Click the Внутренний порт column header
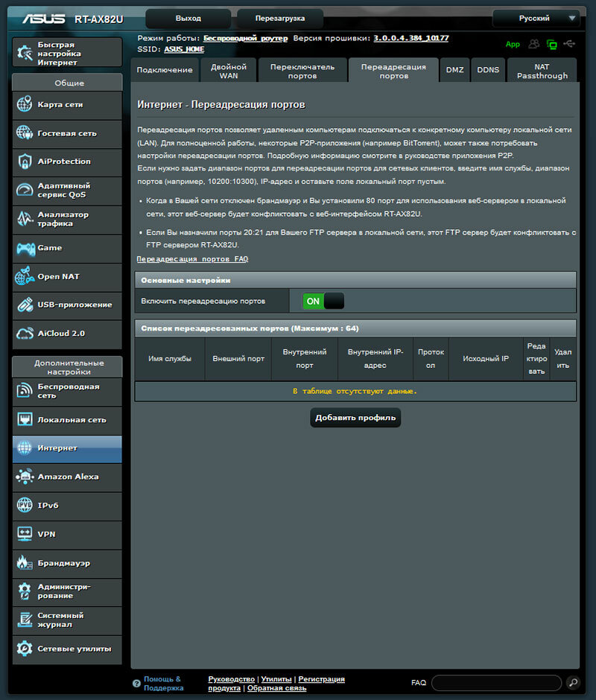Image resolution: width=596 pixels, height=700 pixels. [305, 358]
